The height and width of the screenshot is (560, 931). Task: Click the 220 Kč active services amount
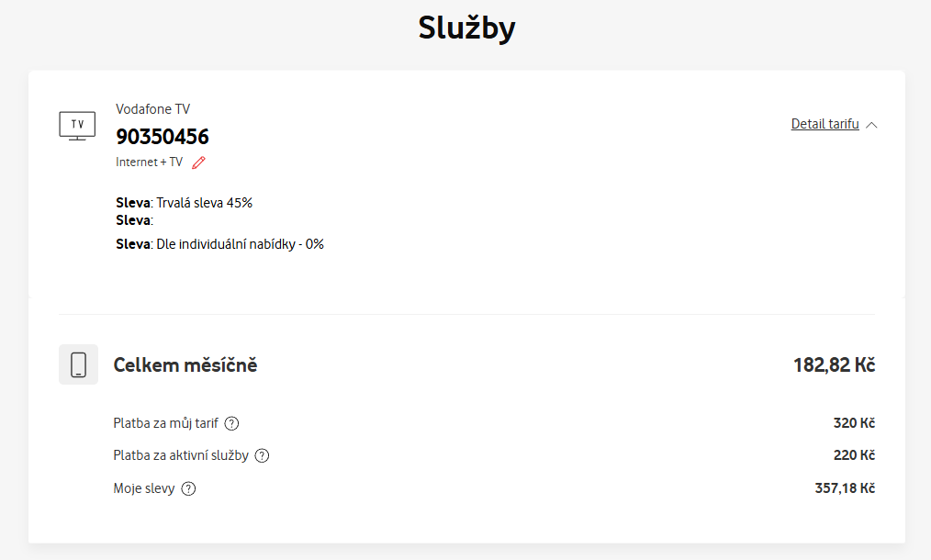tap(853, 455)
